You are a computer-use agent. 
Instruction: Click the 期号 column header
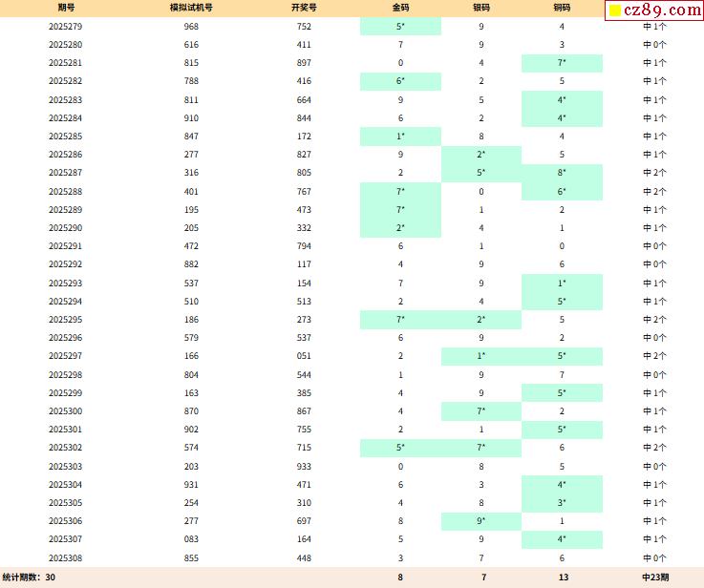coord(65,8)
